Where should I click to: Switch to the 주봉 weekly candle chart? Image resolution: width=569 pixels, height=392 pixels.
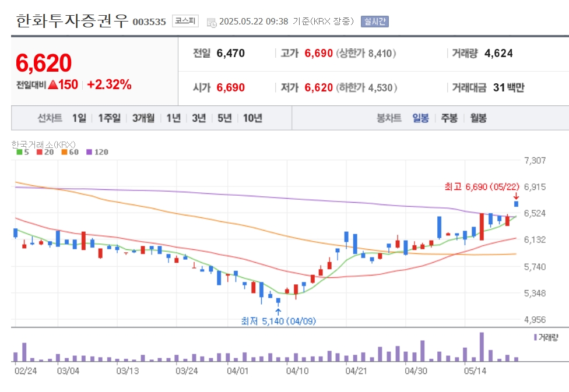click(x=449, y=118)
